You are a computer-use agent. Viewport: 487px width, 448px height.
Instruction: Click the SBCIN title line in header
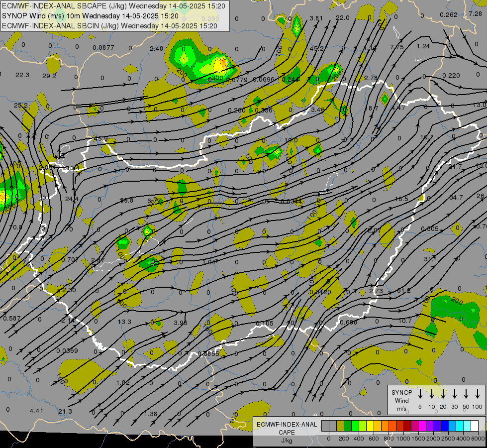pyautogui.click(x=109, y=26)
